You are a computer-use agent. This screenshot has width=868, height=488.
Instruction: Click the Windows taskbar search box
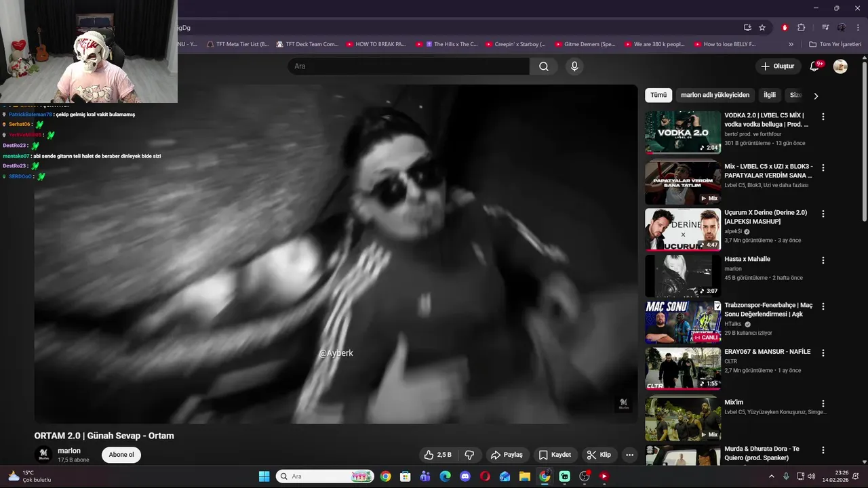click(x=325, y=476)
